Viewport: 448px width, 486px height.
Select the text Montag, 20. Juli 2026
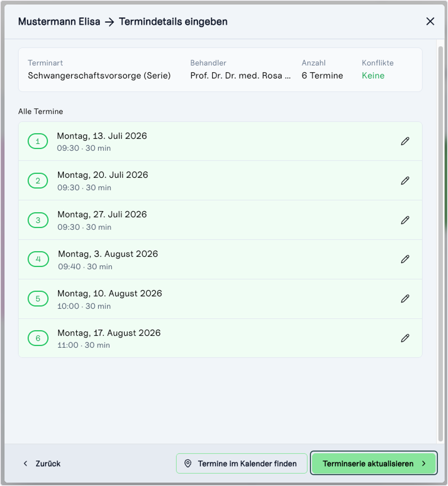[x=103, y=175]
